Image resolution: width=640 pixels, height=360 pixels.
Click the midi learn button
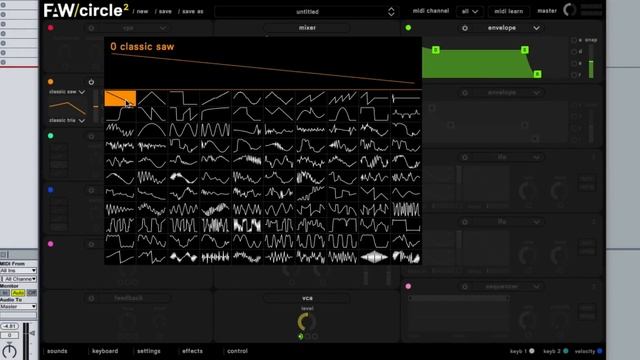click(x=509, y=11)
